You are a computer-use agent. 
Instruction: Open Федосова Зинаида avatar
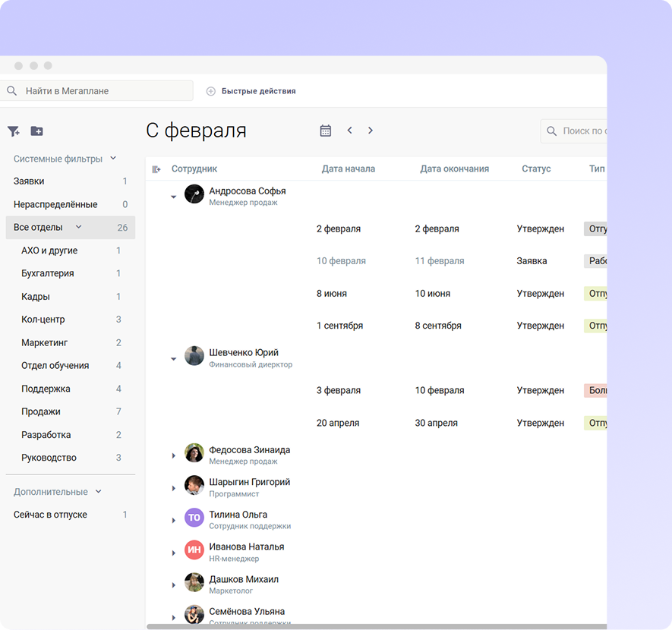pos(194,452)
